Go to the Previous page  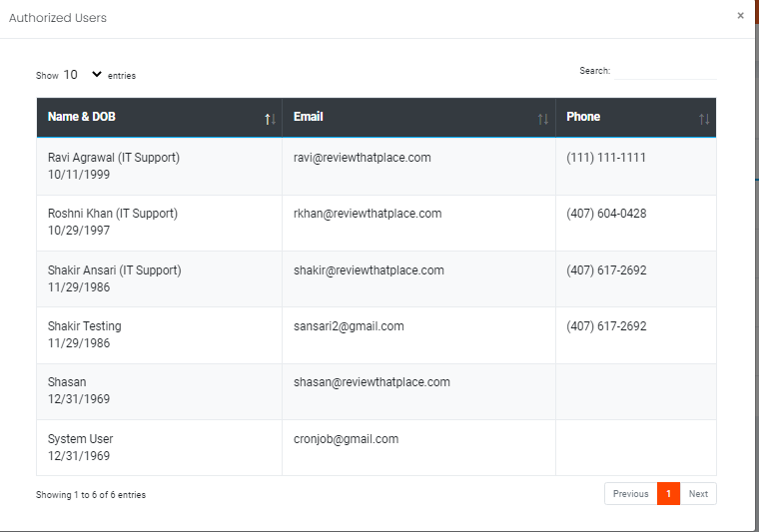coord(631,494)
